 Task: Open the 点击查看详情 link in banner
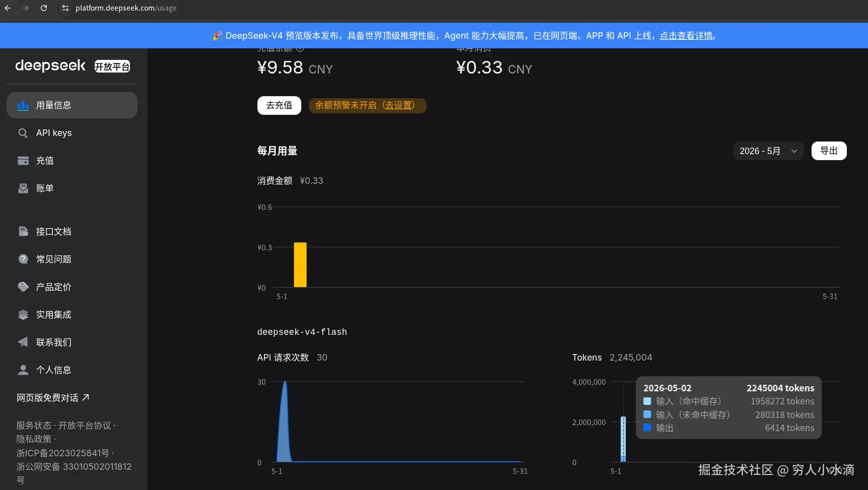[x=686, y=36]
